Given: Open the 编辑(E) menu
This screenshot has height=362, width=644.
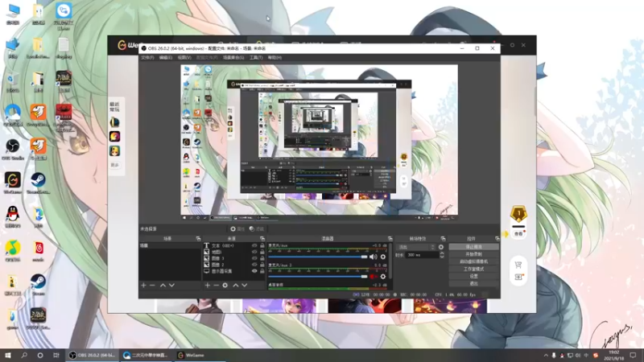Looking at the screenshot, I should [x=165, y=57].
